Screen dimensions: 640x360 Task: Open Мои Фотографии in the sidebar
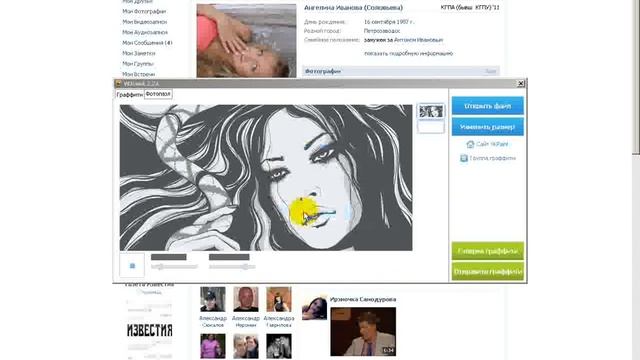tap(144, 11)
